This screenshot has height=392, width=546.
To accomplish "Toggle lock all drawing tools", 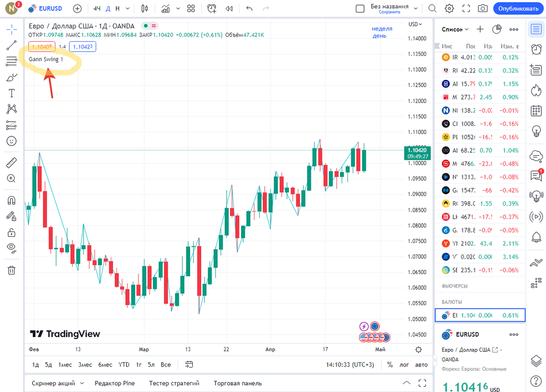I will 11,233.
